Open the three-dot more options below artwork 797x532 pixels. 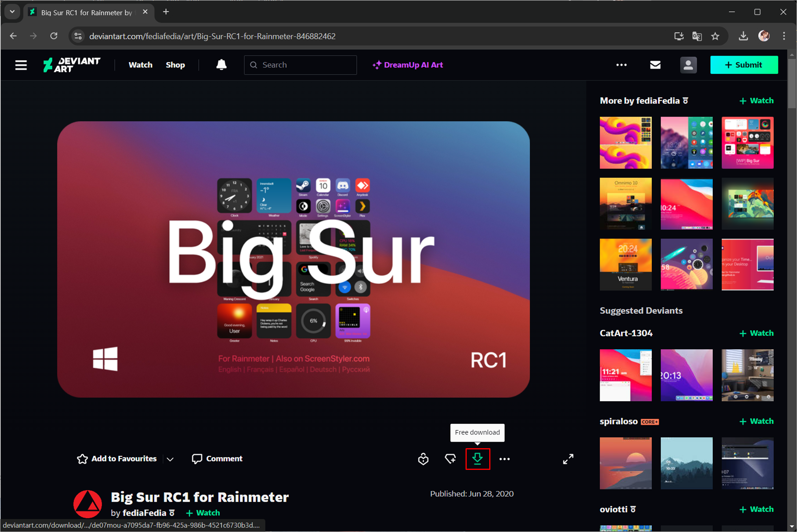click(504, 459)
